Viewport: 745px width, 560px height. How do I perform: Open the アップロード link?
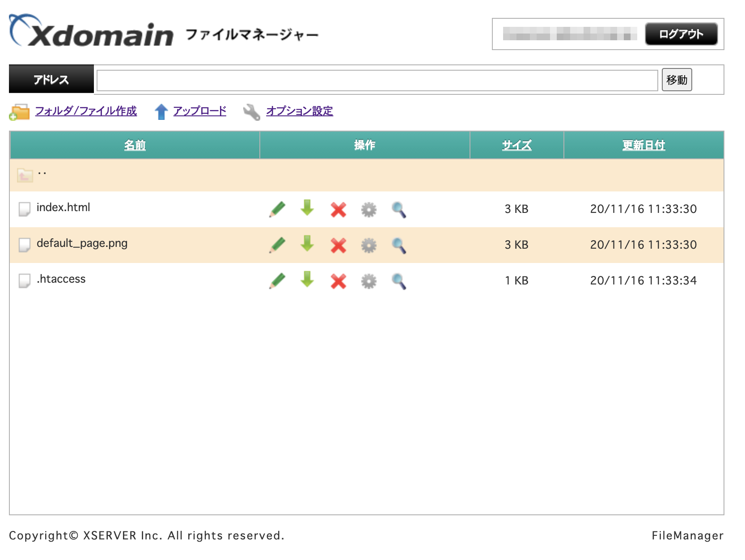point(199,111)
